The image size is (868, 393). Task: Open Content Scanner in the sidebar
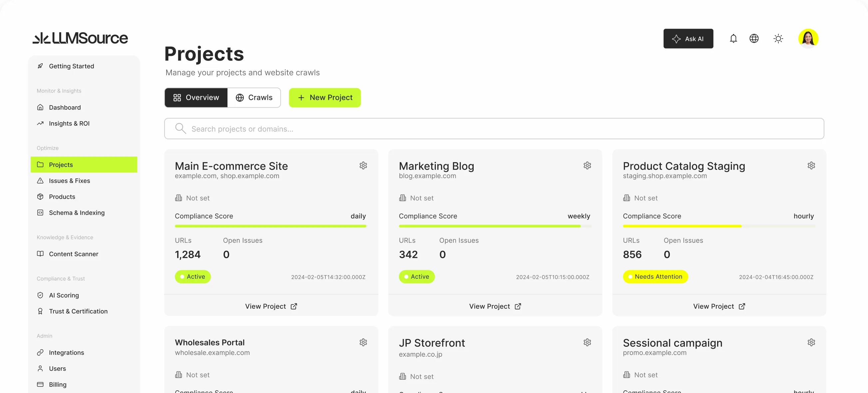pyautogui.click(x=84, y=254)
